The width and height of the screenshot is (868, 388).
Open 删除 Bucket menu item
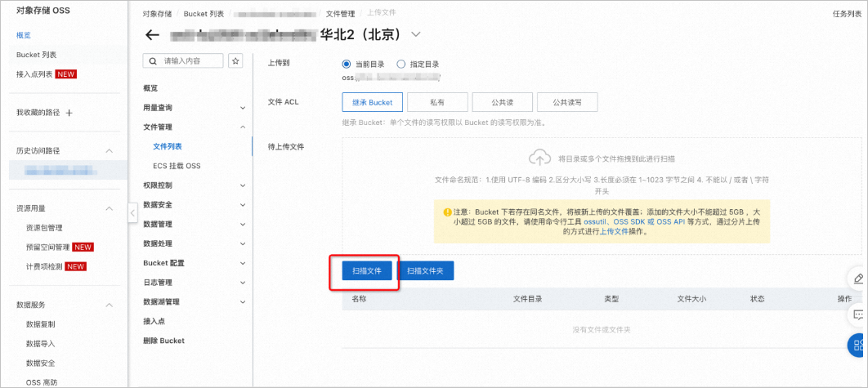click(163, 341)
